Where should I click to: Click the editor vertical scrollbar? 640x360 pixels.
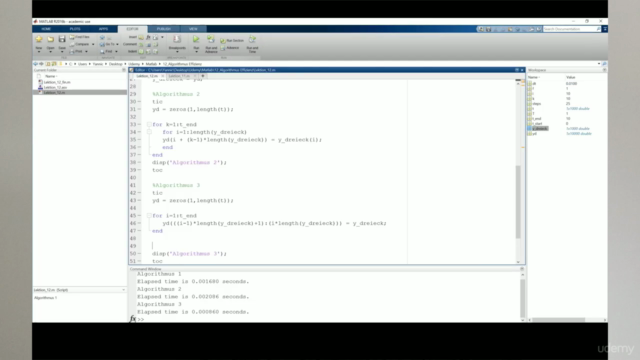click(518, 201)
